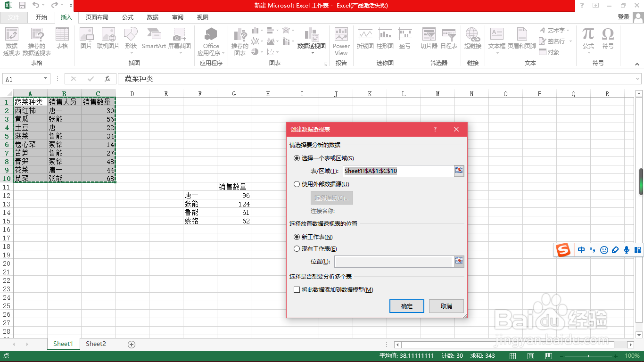Open the 文件 File tab
The height and width of the screenshot is (362, 644).
14,17
